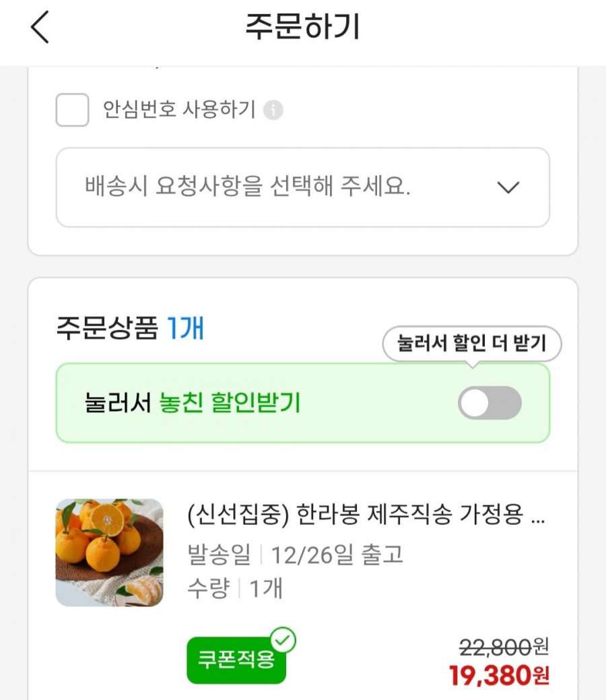
Task: Click the 안심번호 사용하기 label text
Action: (179, 110)
